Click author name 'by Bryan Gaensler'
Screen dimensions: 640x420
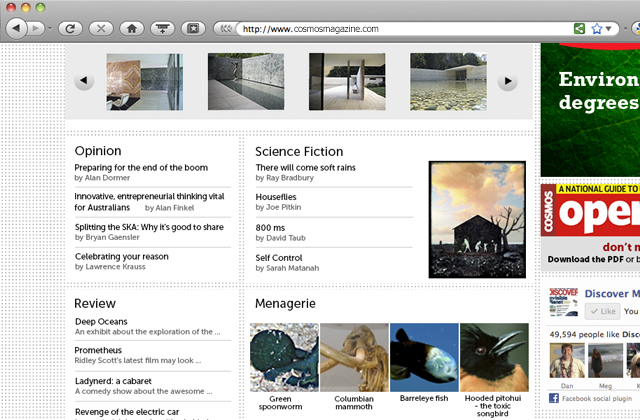tap(107, 238)
